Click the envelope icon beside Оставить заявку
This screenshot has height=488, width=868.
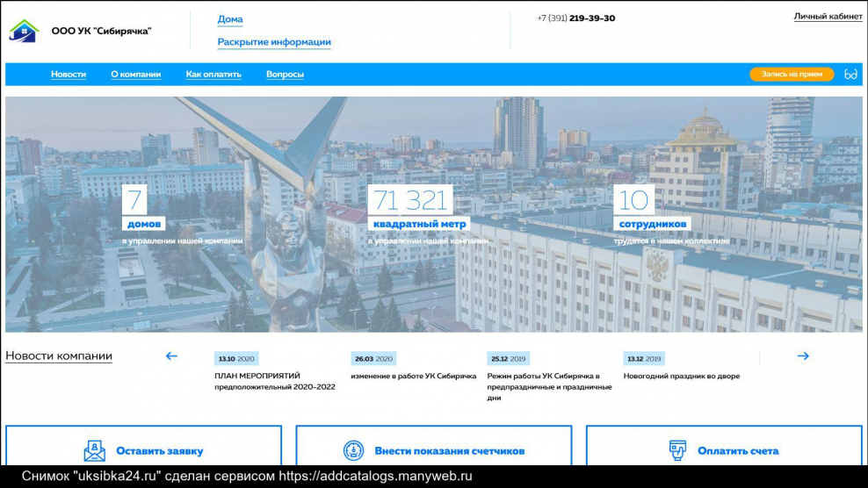(94, 451)
